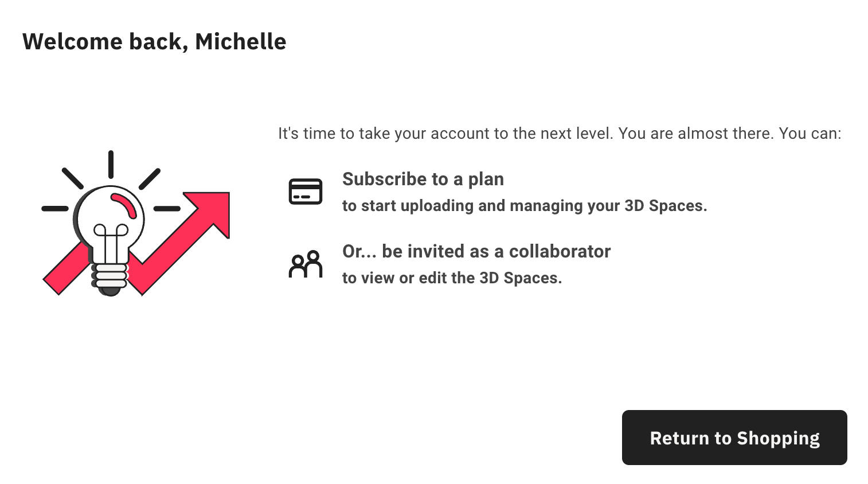Click the credit card icon
Image resolution: width=868 pixels, height=484 pixels.
(x=305, y=192)
